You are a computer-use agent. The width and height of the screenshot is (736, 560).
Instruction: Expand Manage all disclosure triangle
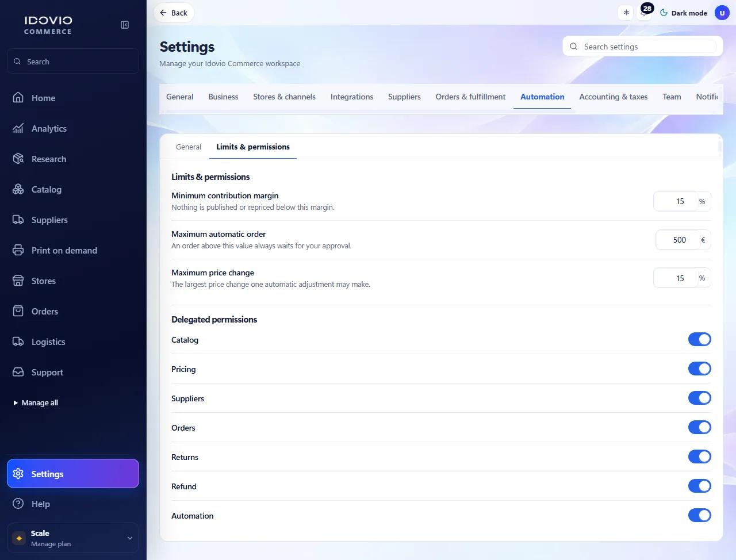point(16,403)
